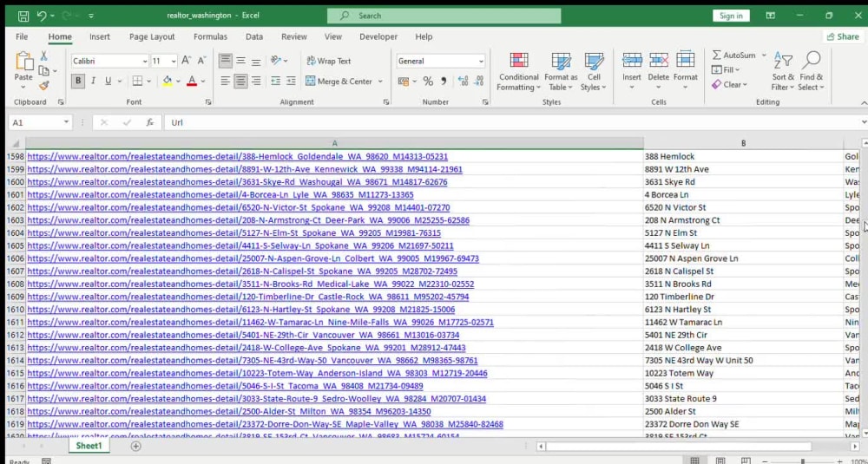Viewport: 868px width, 464px height.
Task: Click the Format Painter brush icon
Action: click(43, 85)
